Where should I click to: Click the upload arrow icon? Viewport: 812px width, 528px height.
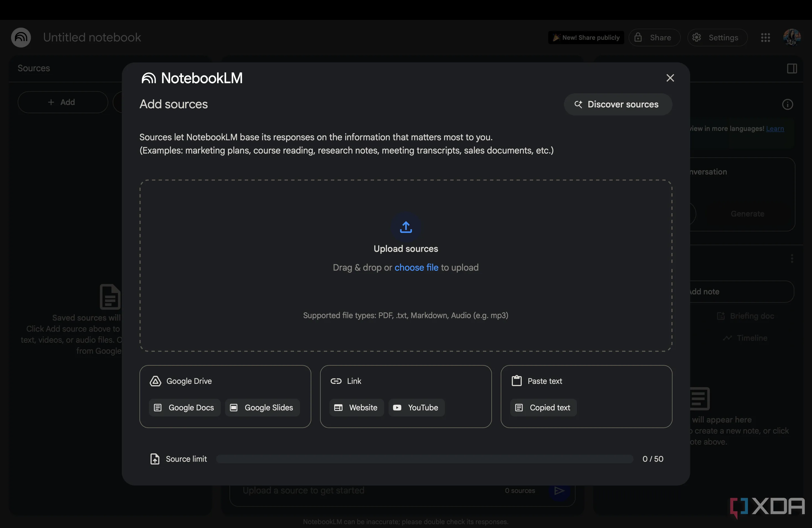[x=406, y=227]
